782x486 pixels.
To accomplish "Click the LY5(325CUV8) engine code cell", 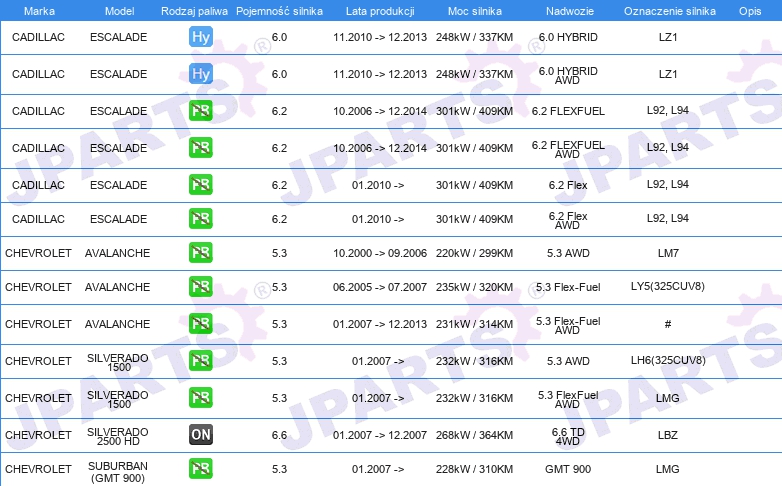I will tap(667, 286).
